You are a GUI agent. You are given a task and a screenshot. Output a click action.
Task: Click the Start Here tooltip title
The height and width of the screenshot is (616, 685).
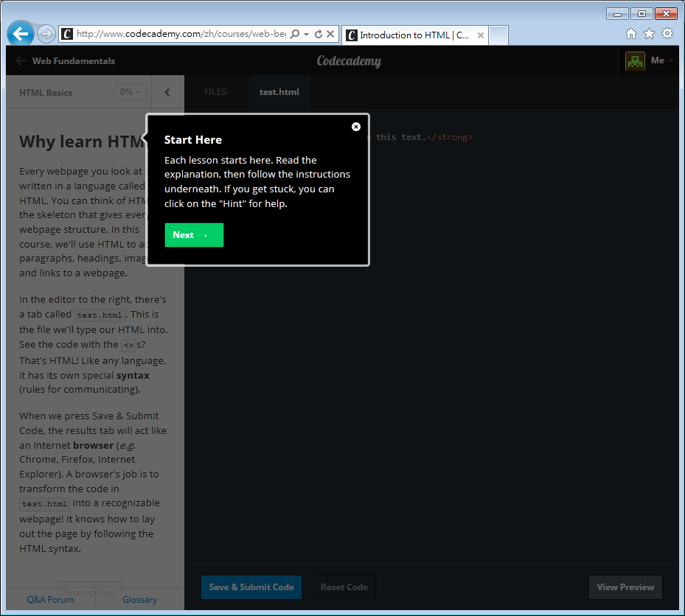click(x=192, y=140)
